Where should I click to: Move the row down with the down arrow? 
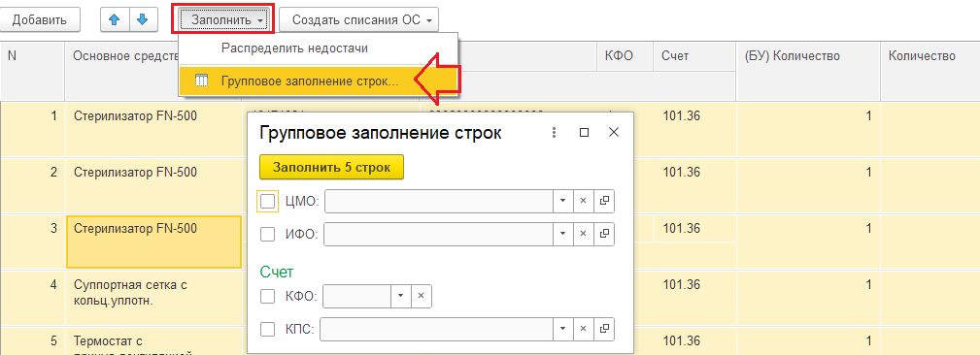143,20
